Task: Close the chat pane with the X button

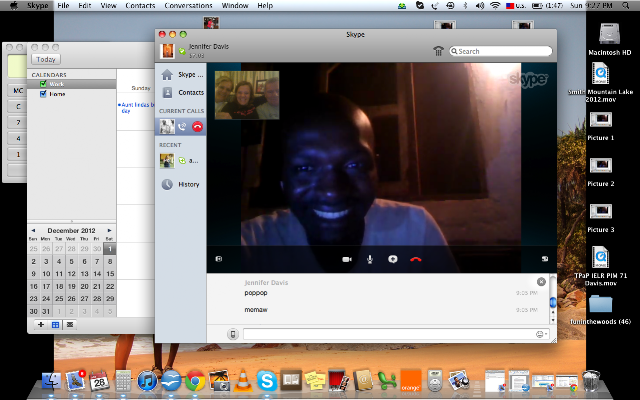Action: click(541, 282)
